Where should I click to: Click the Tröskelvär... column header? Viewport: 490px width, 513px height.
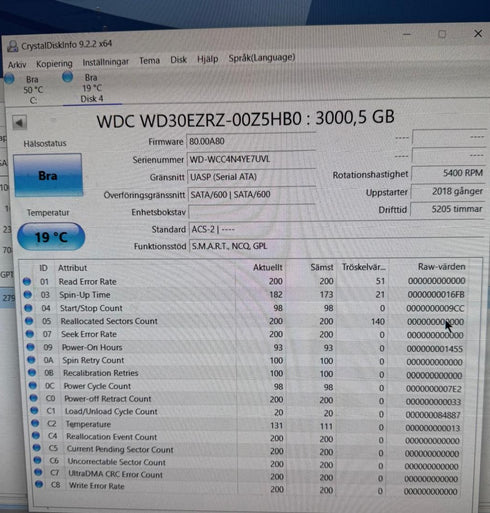click(x=363, y=267)
